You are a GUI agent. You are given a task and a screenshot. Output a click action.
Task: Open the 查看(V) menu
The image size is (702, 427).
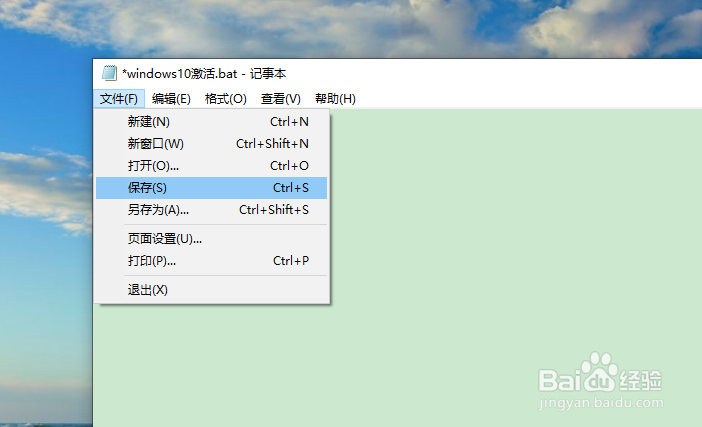[x=281, y=99]
